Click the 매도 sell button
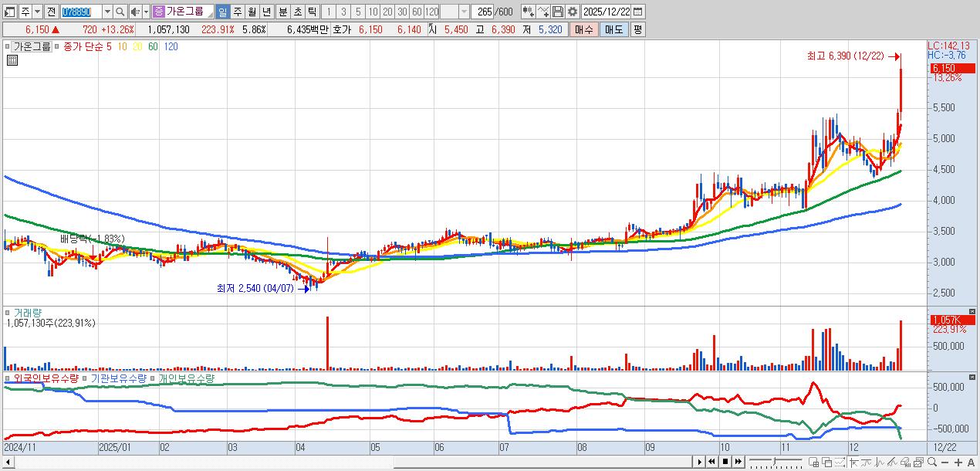This screenshot has width=980, height=471. click(613, 29)
